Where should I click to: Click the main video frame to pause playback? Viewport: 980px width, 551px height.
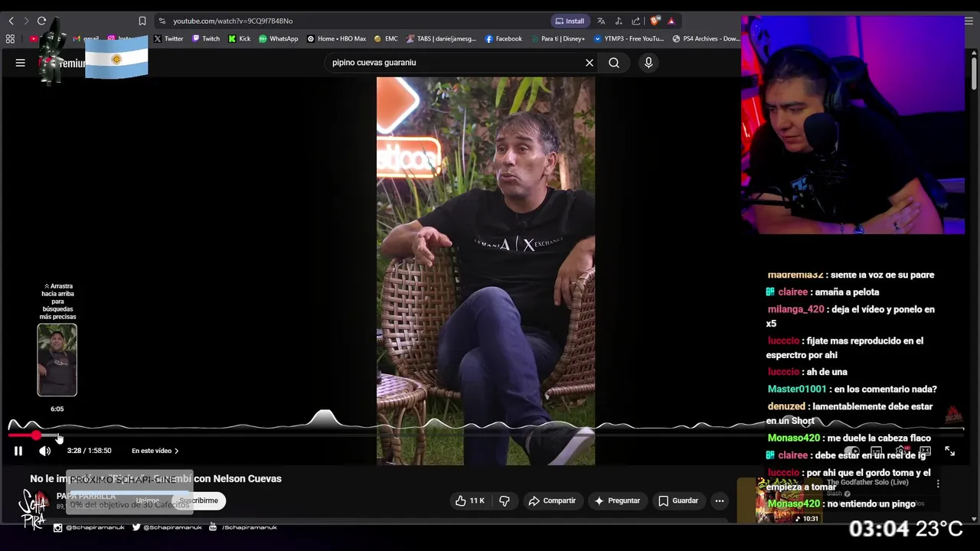click(485, 271)
